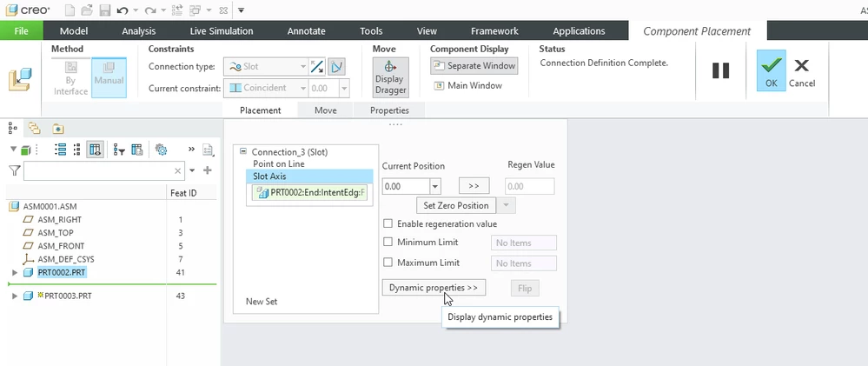Pause the component placement tool
The width and height of the screenshot is (868, 366).
coord(721,70)
